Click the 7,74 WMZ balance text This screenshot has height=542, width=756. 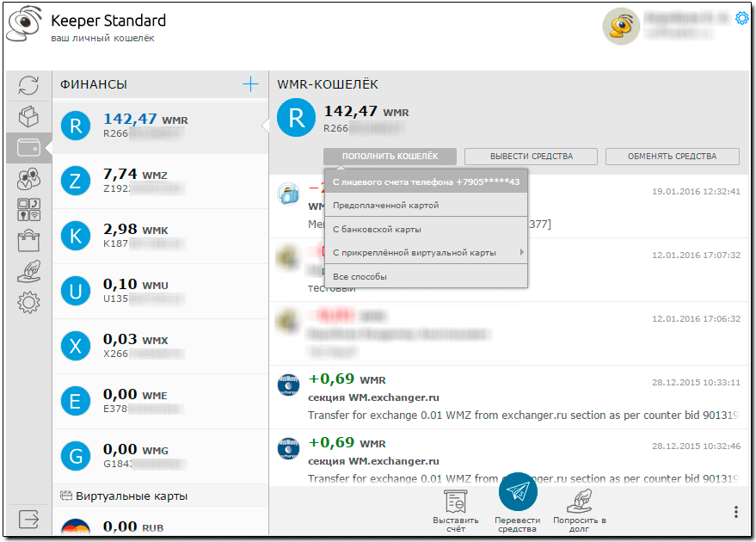(135, 174)
